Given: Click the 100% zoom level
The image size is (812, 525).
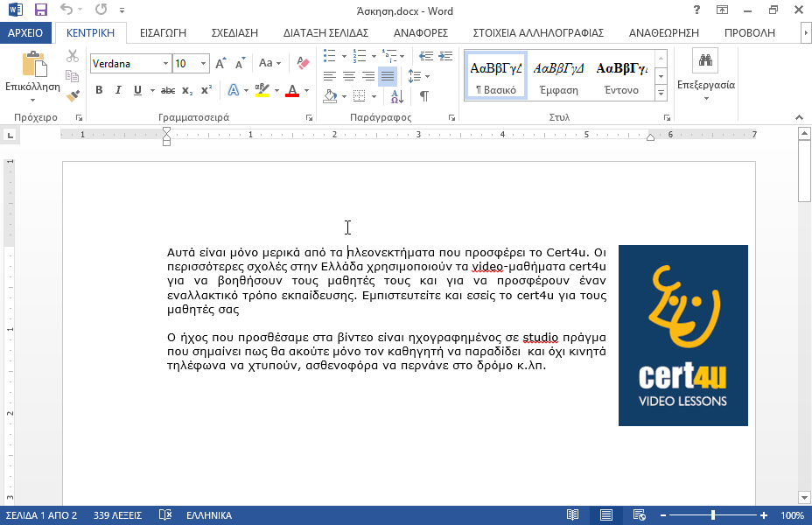Looking at the screenshot, I should [x=792, y=515].
